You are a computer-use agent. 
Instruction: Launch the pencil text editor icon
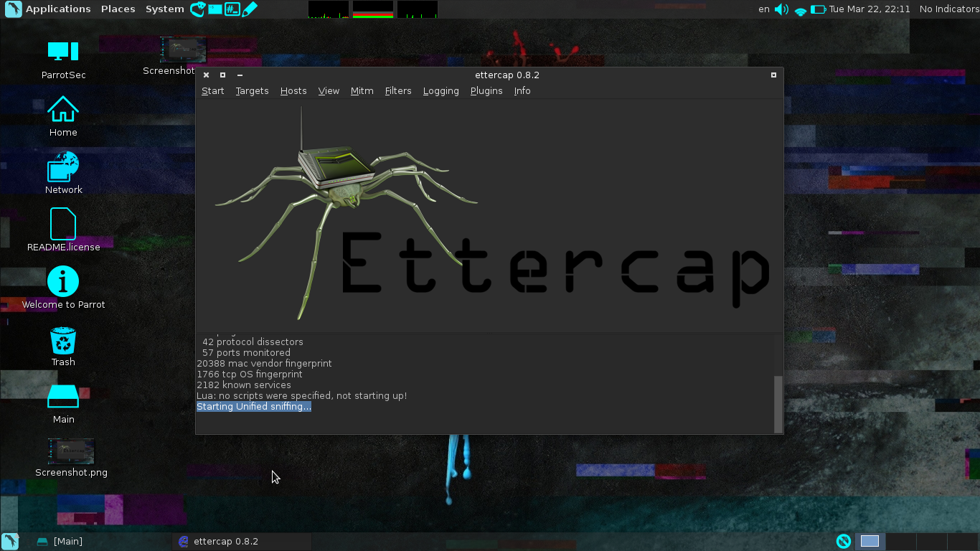point(249,9)
